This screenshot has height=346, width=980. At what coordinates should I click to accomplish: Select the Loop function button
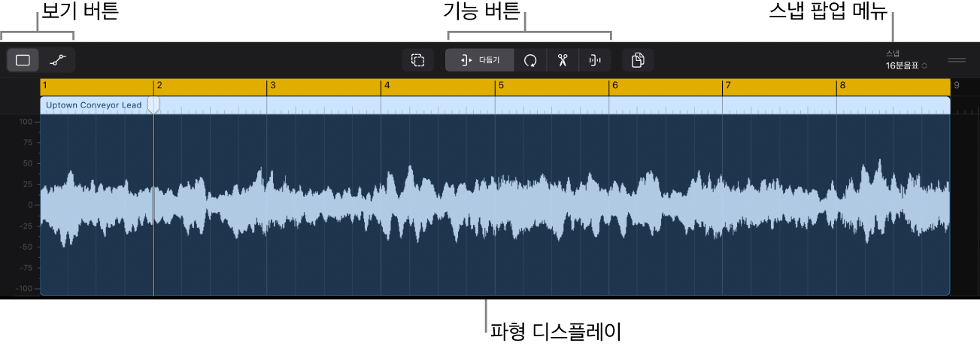point(530,60)
